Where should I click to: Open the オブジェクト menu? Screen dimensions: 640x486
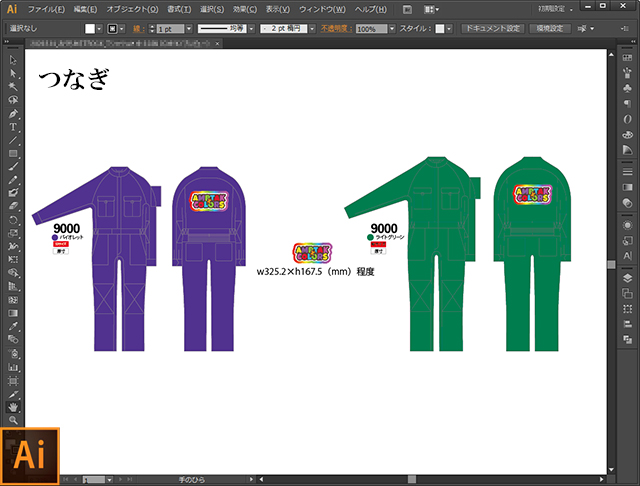[132, 9]
